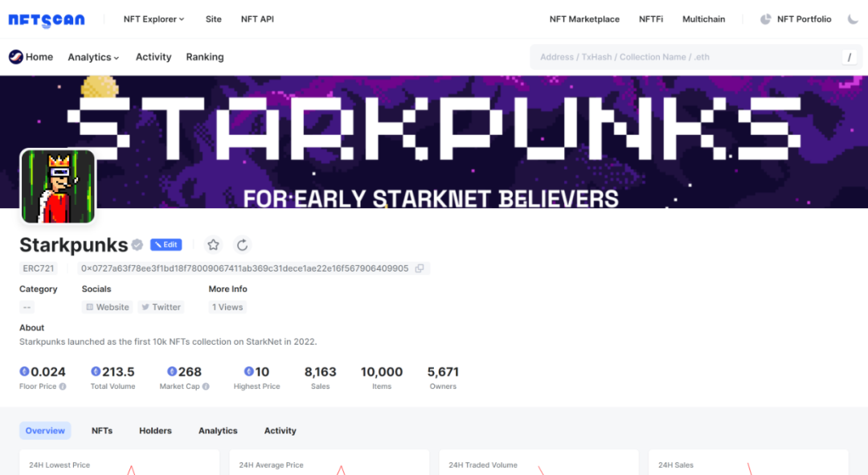Open the NFT Portfolio pie chart icon
The image size is (868, 475).
(x=766, y=19)
